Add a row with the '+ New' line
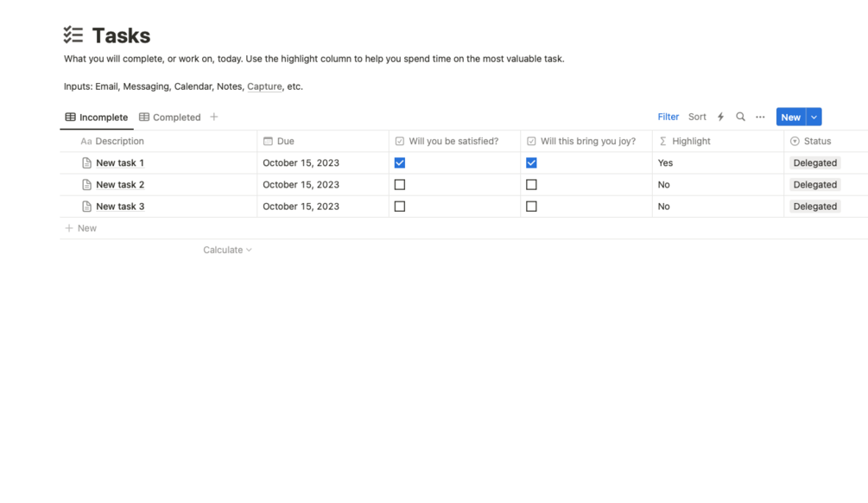Viewport: 868px width, 503px height. pyautogui.click(x=81, y=228)
